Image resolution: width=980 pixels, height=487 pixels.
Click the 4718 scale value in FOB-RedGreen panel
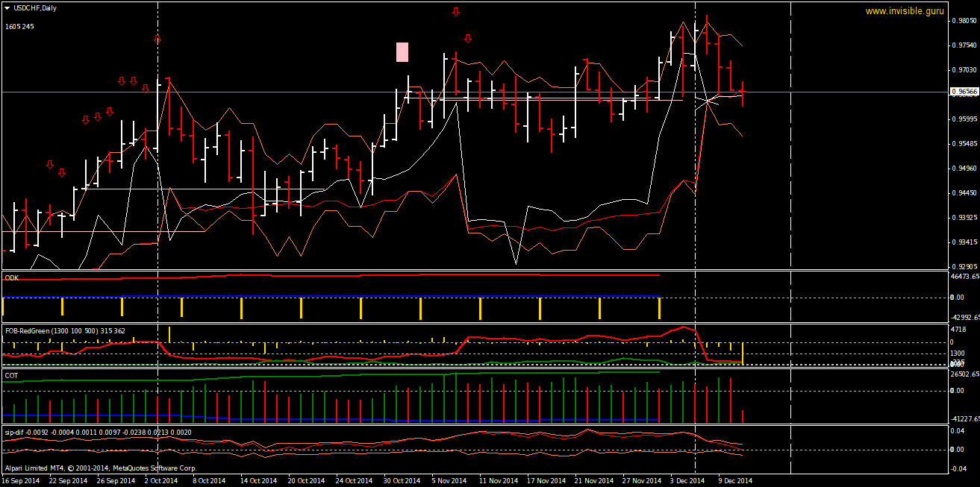pyautogui.click(x=958, y=329)
